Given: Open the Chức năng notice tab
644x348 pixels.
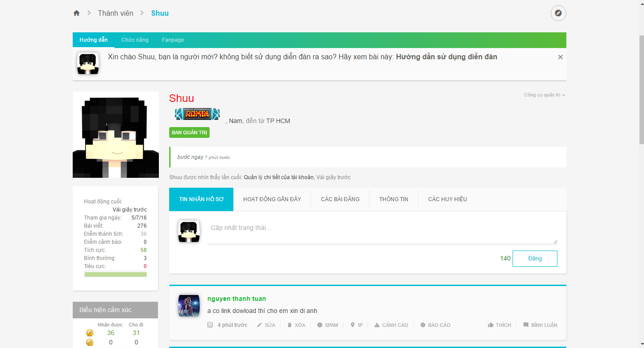Looking at the screenshot, I should point(135,40).
